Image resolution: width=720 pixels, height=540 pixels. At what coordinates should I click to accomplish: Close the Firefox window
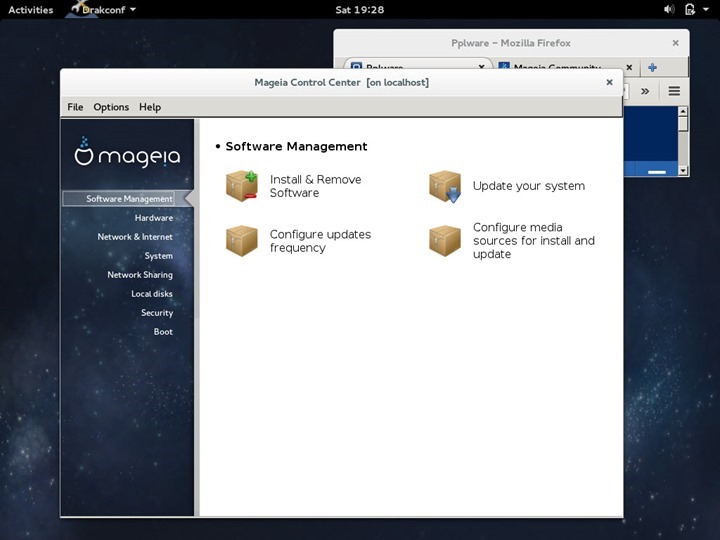675,43
